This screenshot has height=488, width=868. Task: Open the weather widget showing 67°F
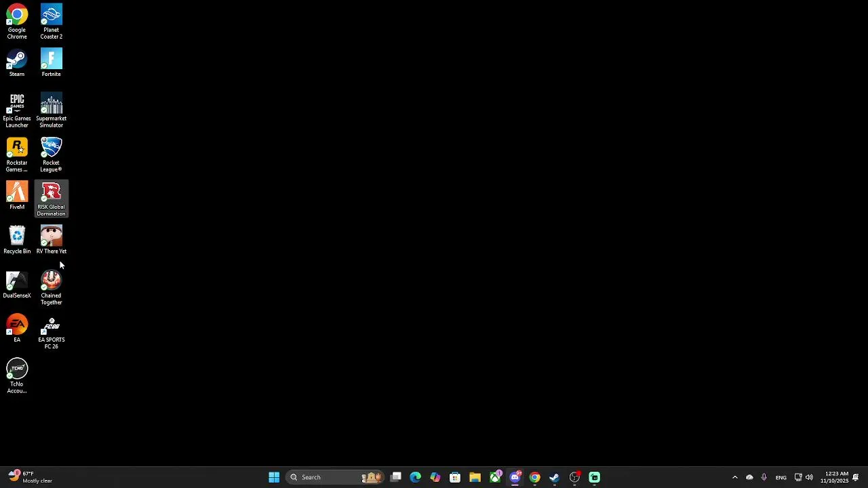tap(31, 477)
